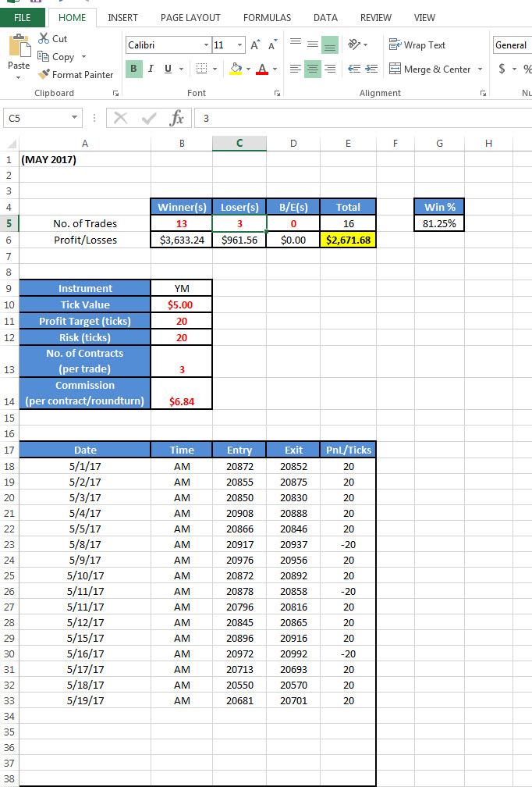Middle align cell contents
This screenshot has width=532, height=787.
(313, 45)
